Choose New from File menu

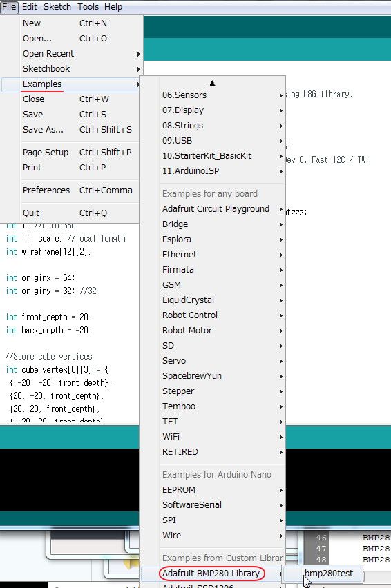point(71,23)
